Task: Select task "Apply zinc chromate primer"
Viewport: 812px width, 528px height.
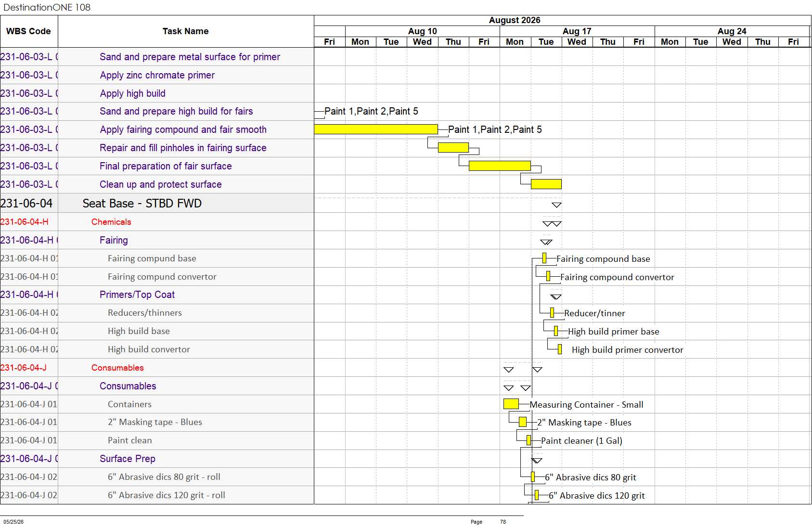Action: pos(157,75)
